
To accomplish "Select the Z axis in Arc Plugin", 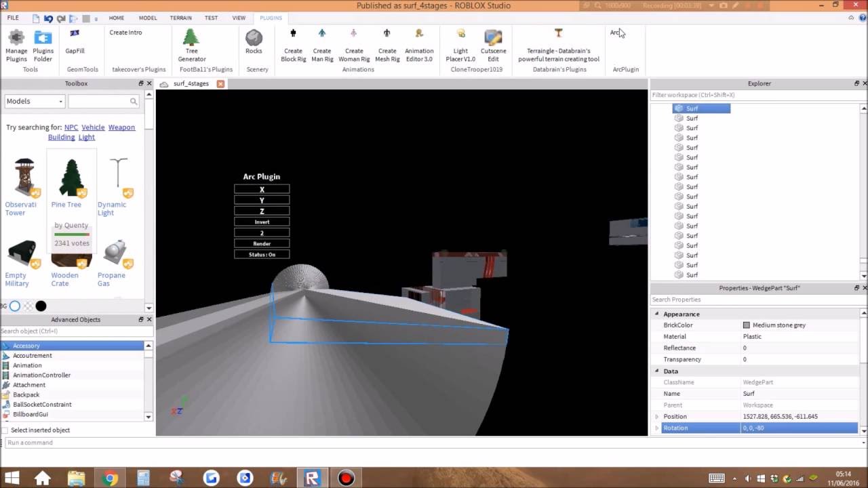I will (x=262, y=211).
